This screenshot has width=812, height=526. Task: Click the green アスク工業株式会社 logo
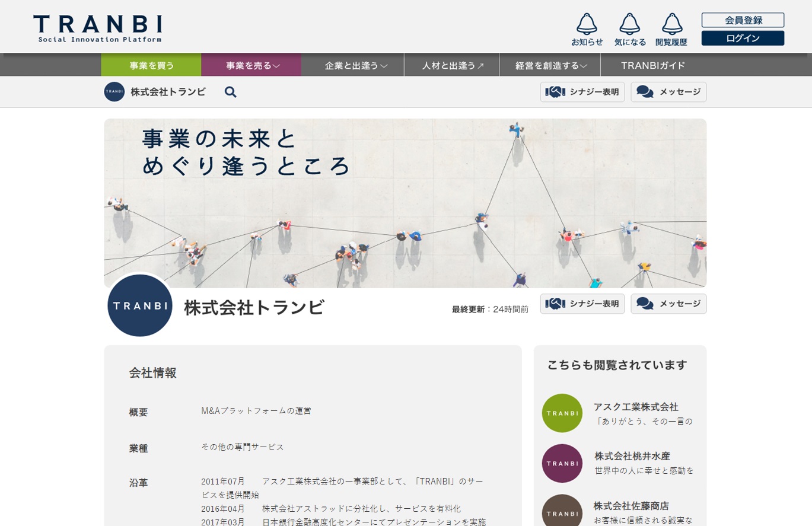click(562, 413)
